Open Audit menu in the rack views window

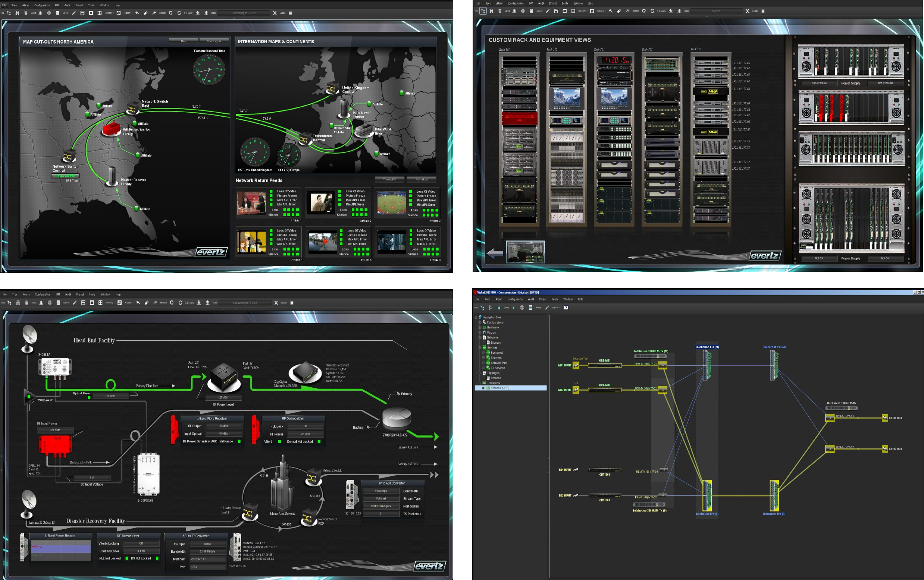tap(541, 3)
